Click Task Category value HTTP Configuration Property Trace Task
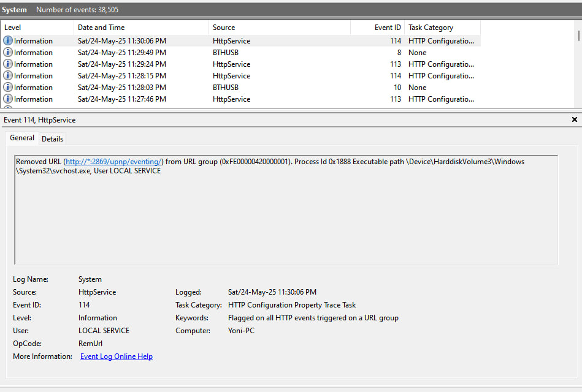Screen dimensions: 582x392 [292, 305]
